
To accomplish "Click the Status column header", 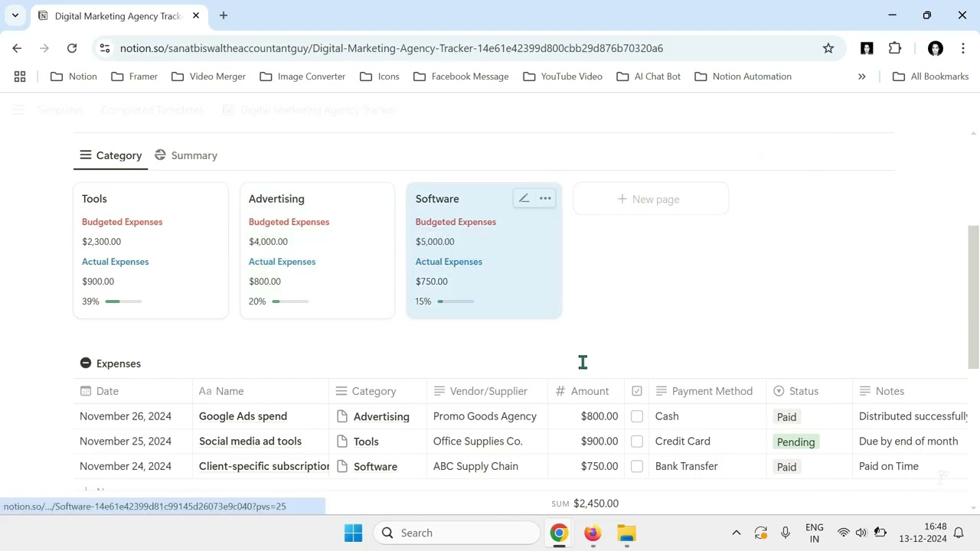I will 809,391.
